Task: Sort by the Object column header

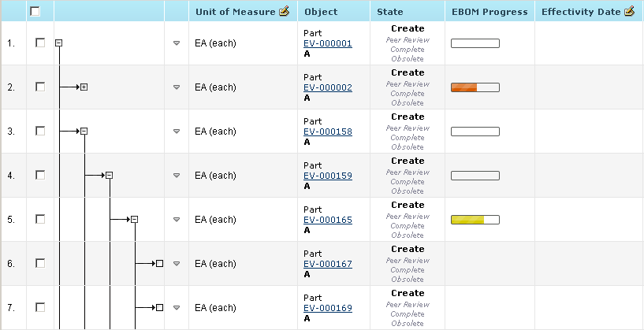Action: click(x=320, y=12)
